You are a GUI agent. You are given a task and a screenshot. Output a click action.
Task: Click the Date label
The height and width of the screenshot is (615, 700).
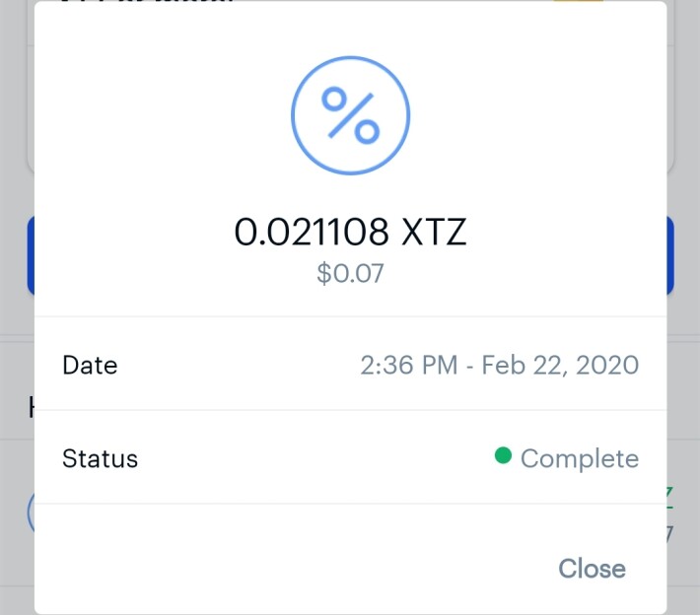click(x=90, y=365)
